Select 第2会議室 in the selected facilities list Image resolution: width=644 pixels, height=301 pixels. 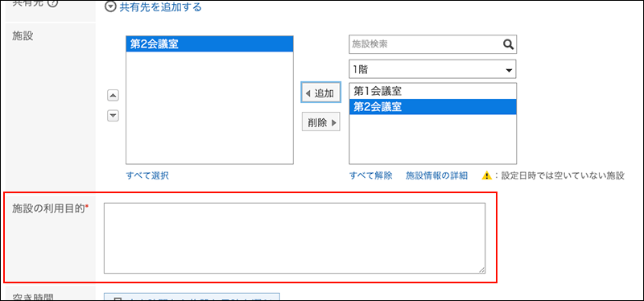[209, 44]
